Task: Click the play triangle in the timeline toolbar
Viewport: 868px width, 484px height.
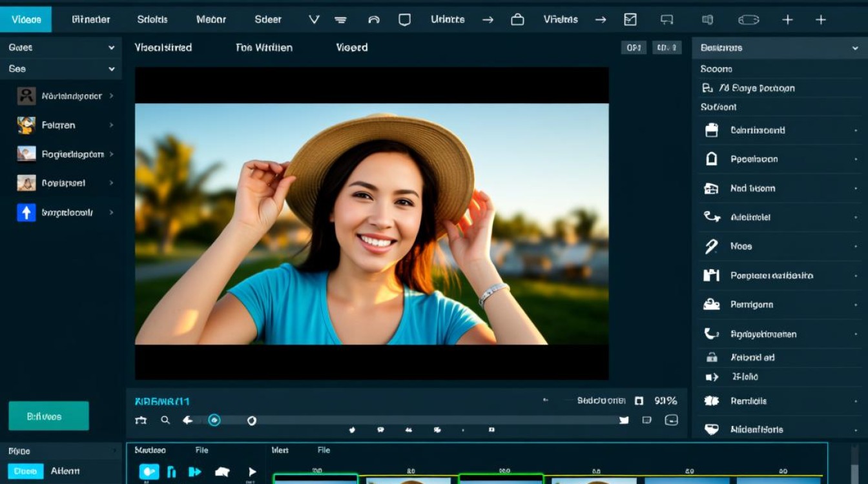Action: 252,472
